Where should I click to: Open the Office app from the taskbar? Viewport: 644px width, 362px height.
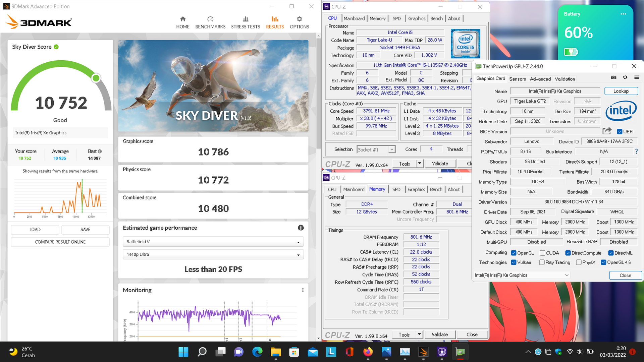tap(350, 352)
